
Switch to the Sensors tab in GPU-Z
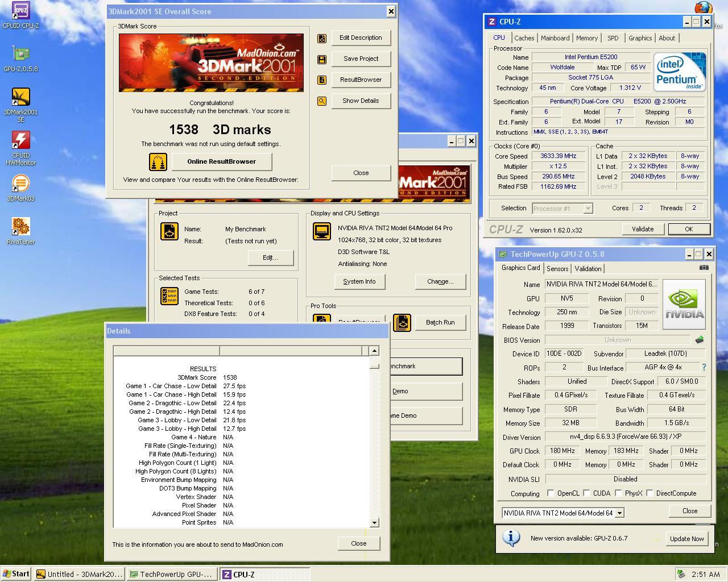pyautogui.click(x=557, y=269)
